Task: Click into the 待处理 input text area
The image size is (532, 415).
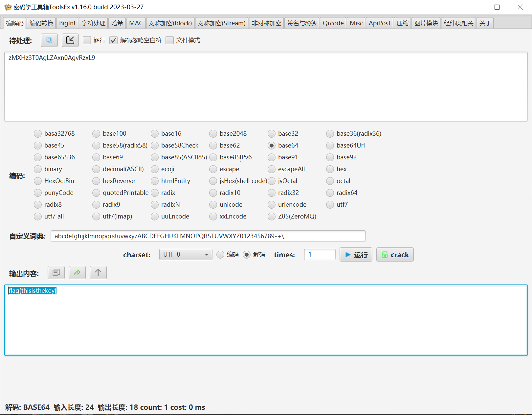Action: coord(266,87)
